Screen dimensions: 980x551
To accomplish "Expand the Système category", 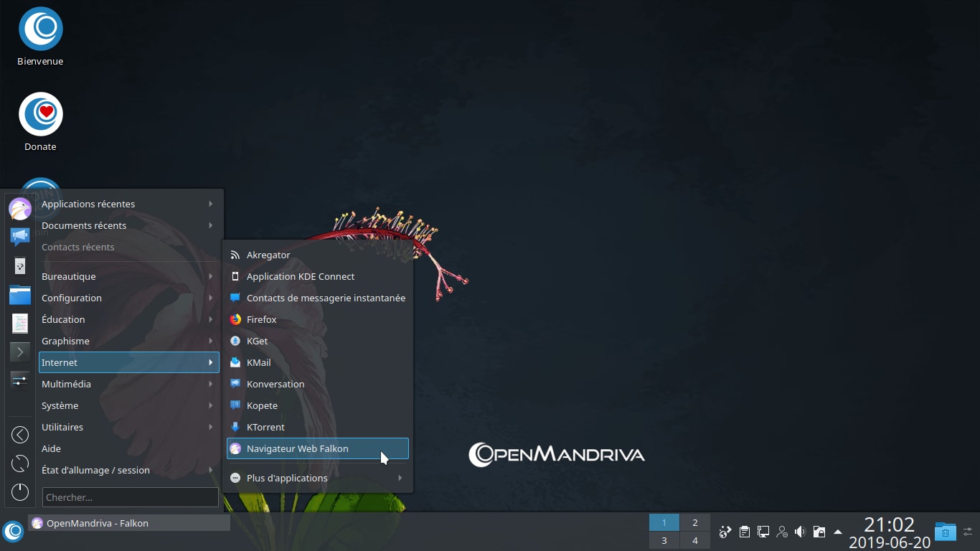I will 129,405.
